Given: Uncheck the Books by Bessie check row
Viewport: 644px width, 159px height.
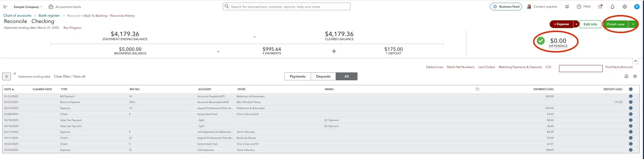Looking at the screenshot, I should (x=631, y=138).
